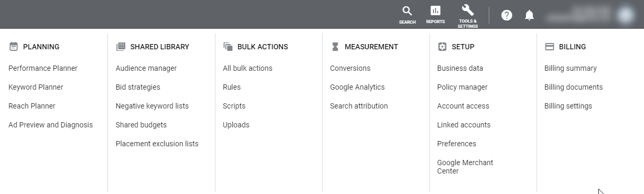Open Google Merchant Center
This screenshot has width=644, height=194.
pos(465,167)
